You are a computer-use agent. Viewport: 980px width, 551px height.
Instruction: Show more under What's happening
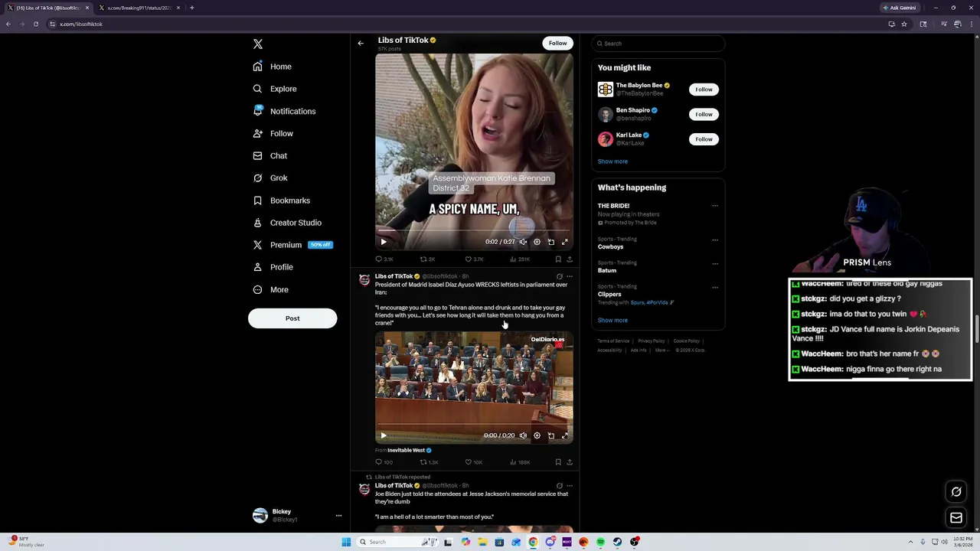pos(612,321)
